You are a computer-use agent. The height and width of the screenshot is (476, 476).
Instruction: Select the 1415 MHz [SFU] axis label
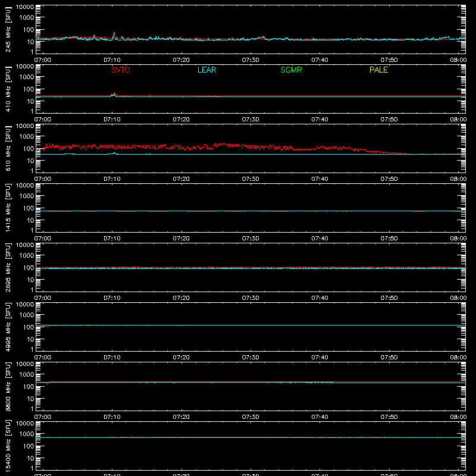coord(8,208)
